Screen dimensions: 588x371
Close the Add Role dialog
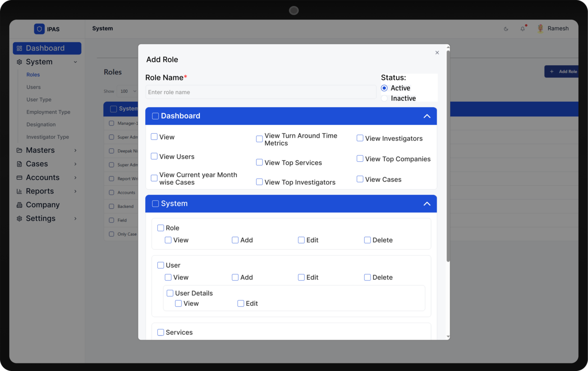click(437, 53)
